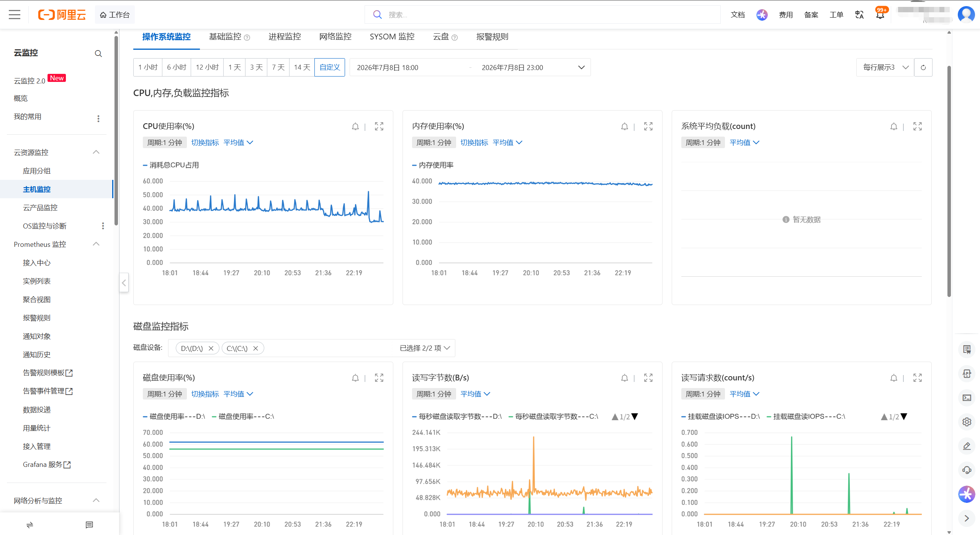Select the 6 小时 time range
Screen dimensions: 980x535
pyautogui.click(x=177, y=67)
